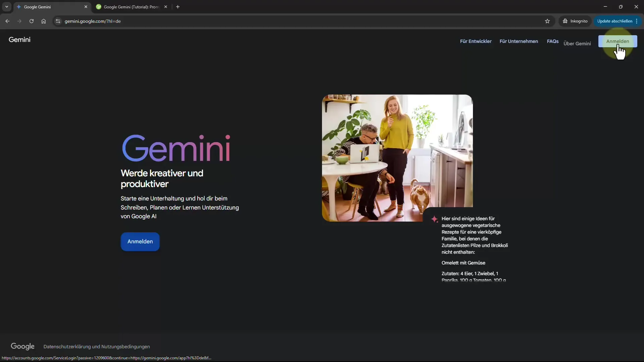Image resolution: width=644 pixels, height=362 pixels.
Task: Restore down the browser window
Action: click(621, 7)
